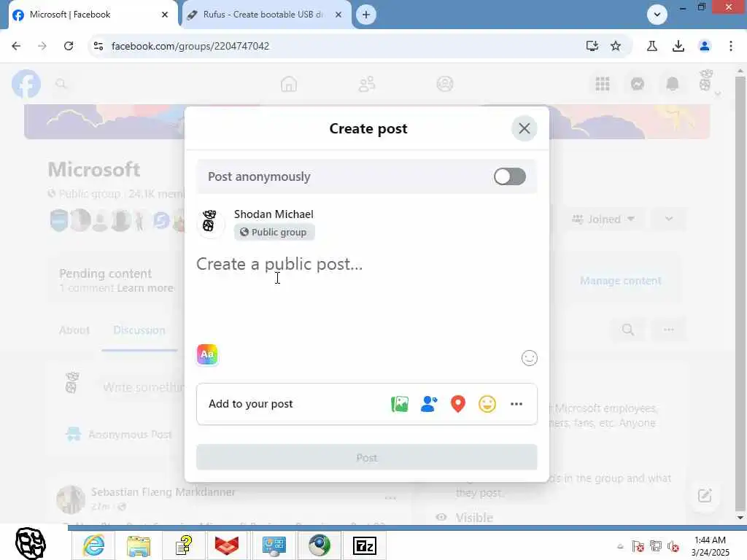This screenshot has width=747, height=560.
Task: Open Chrome three-dot menu
Action: 730,46
